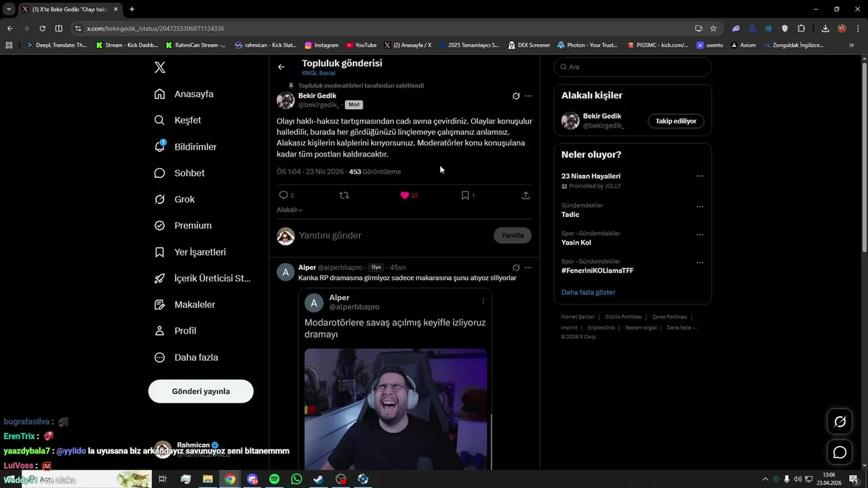The width and height of the screenshot is (868, 488).
Task: Expand Daha fazla sidebar menu
Action: coord(186,357)
